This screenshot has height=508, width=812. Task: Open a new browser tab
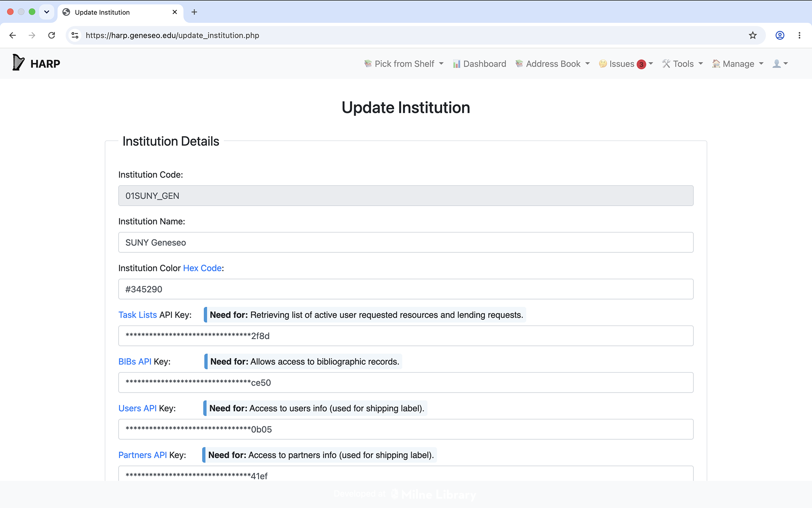[x=194, y=12]
